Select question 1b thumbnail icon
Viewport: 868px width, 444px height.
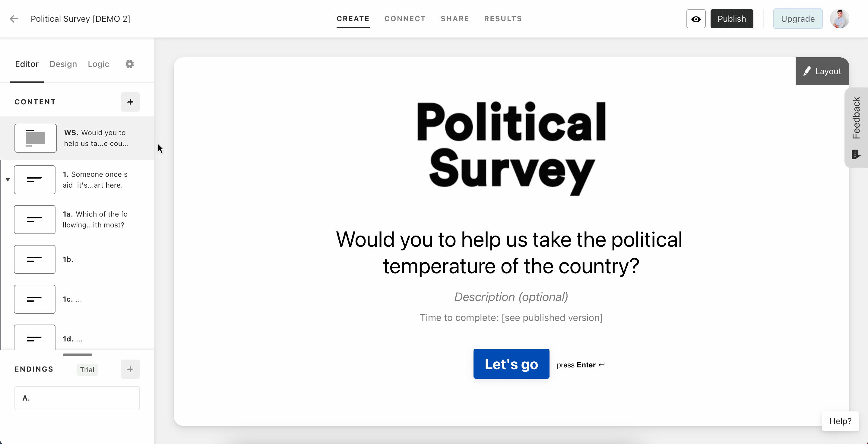tap(35, 259)
